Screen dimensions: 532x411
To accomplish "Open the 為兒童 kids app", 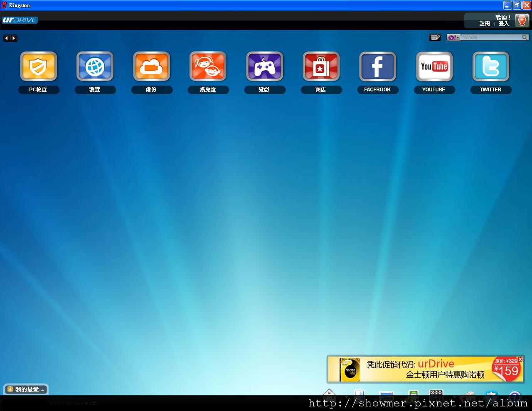I will click(208, 66).
